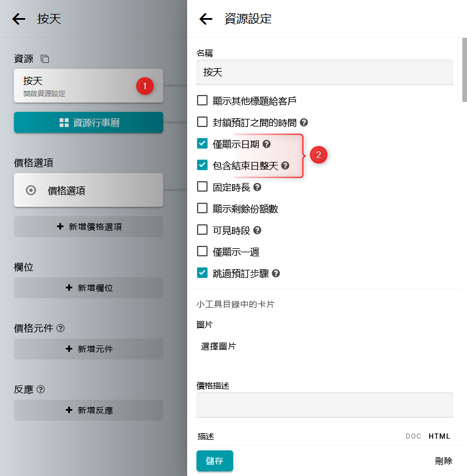467x476 pixels.
Task: Enable 顯示其他標題給客戶 checkbox
Action: click(202, 100)
